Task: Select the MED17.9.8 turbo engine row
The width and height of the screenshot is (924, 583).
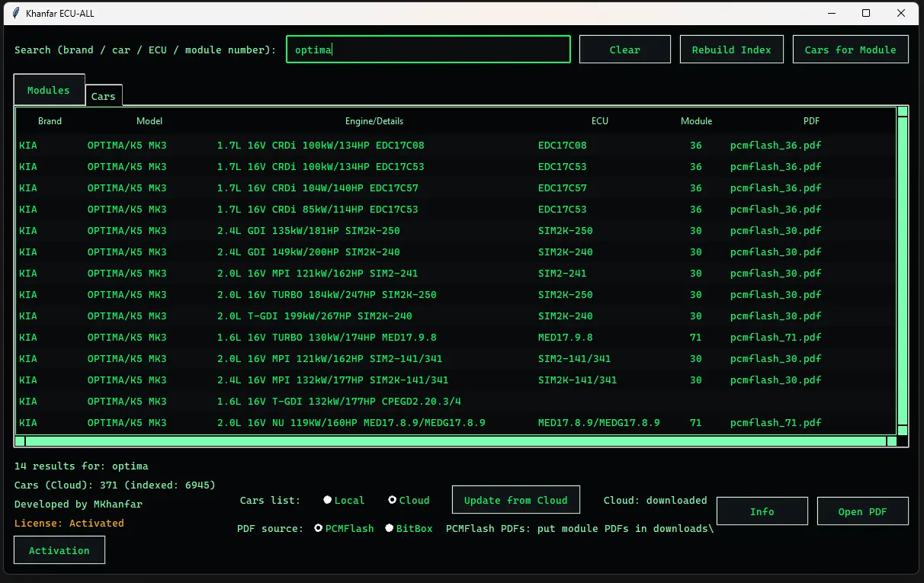Action: [x=305, y=337]
